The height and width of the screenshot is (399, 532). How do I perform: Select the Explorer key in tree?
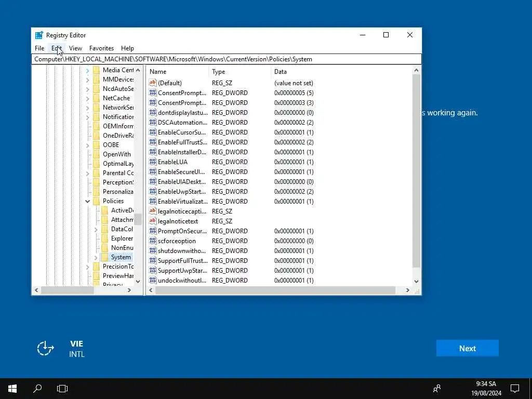(122, 238)
